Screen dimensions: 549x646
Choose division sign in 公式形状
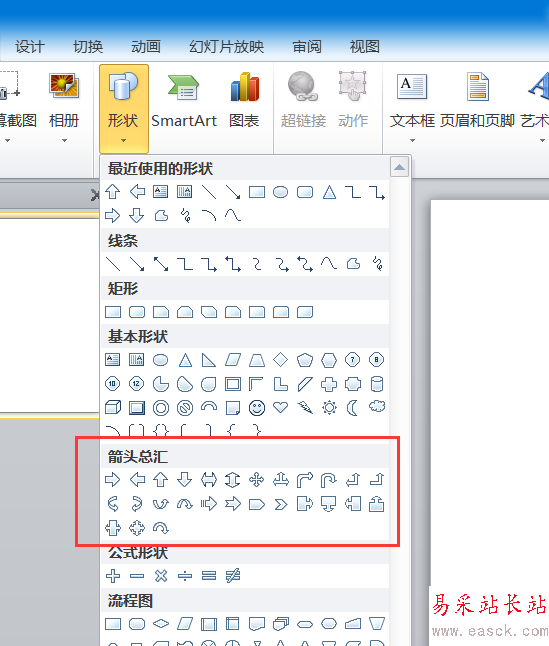(185, 576)
